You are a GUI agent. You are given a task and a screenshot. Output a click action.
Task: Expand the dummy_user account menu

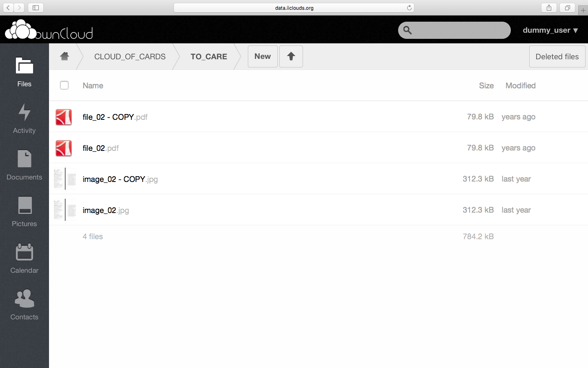550,30
